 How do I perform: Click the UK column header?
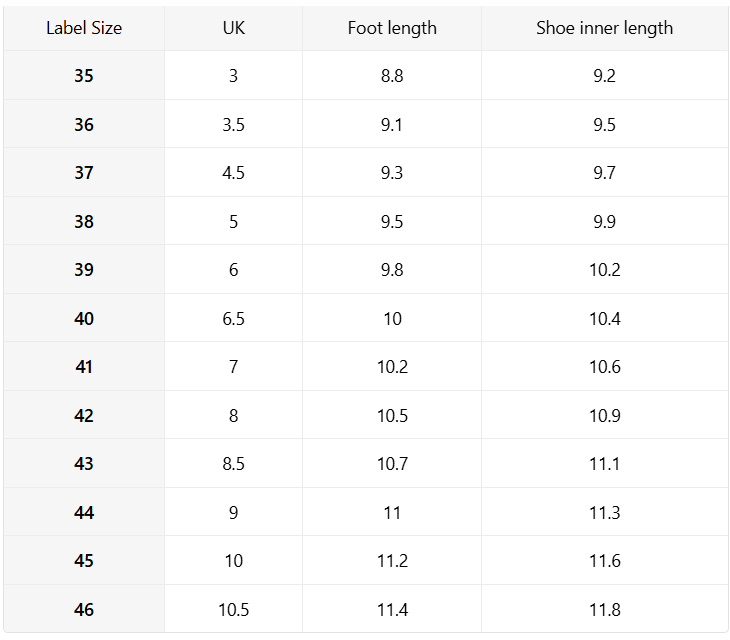point(233,28)
